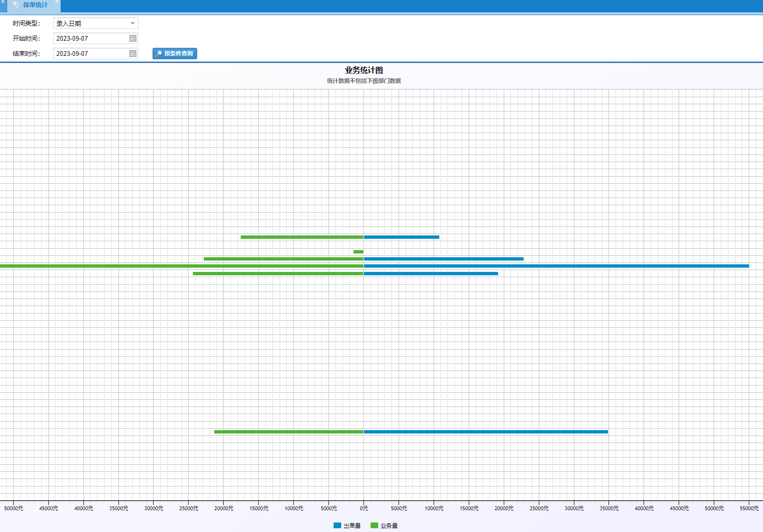Click the topmost green bar in chart
This screenshot has width=763, height=532.
302,237
